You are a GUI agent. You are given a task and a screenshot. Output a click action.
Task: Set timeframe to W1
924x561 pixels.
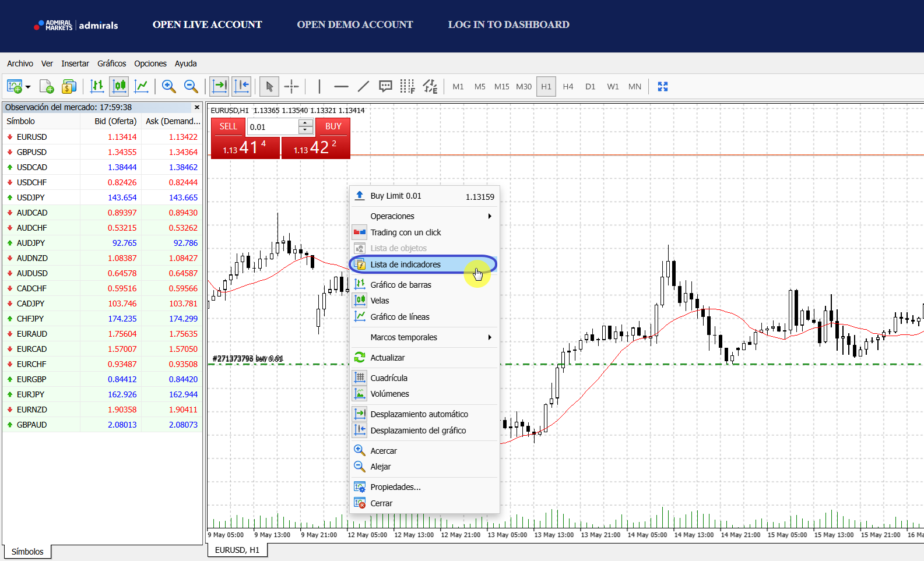pyautogui.click(x=613, y=87)
